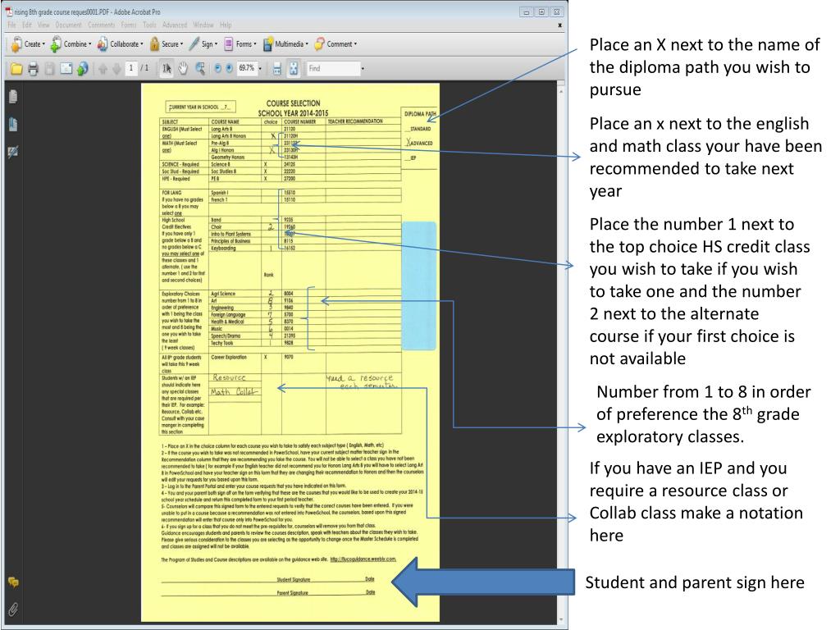Expand the Sign task menu
The width and height of the screenshot is (840, 630).
click(203, 44)
